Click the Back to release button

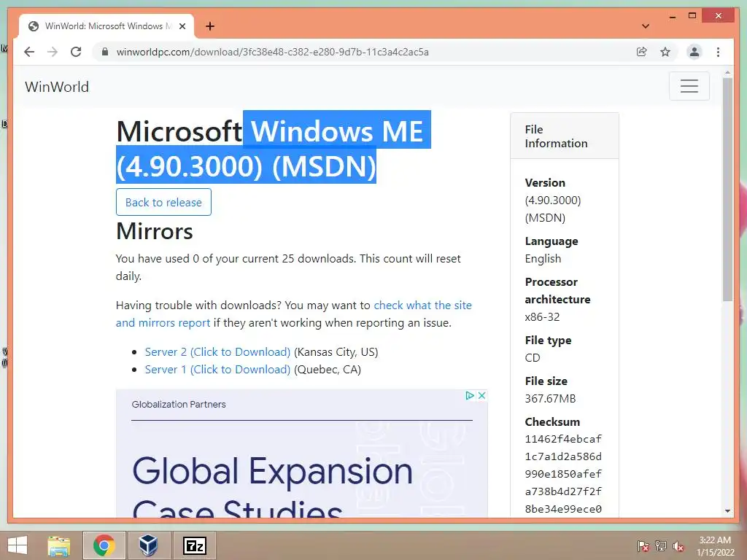pos(163,203)
